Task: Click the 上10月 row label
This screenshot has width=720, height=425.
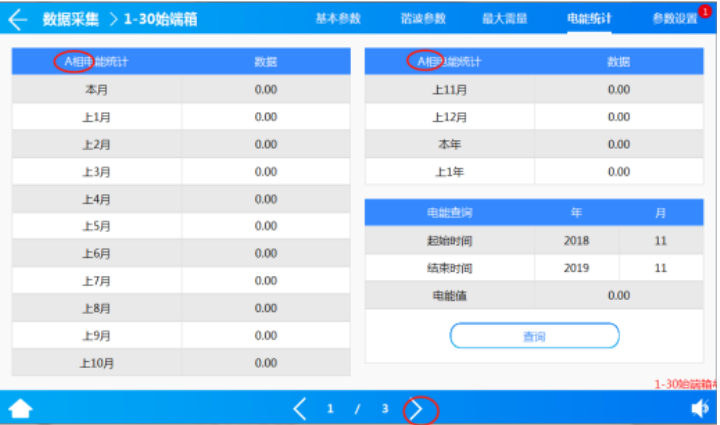Action: point(97,362)
